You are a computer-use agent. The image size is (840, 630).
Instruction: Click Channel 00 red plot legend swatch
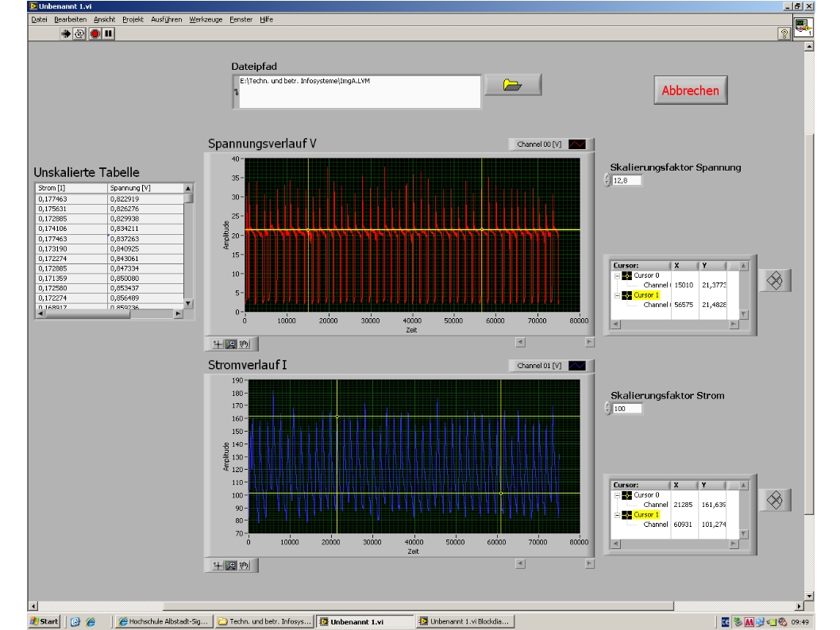(576, 144)
